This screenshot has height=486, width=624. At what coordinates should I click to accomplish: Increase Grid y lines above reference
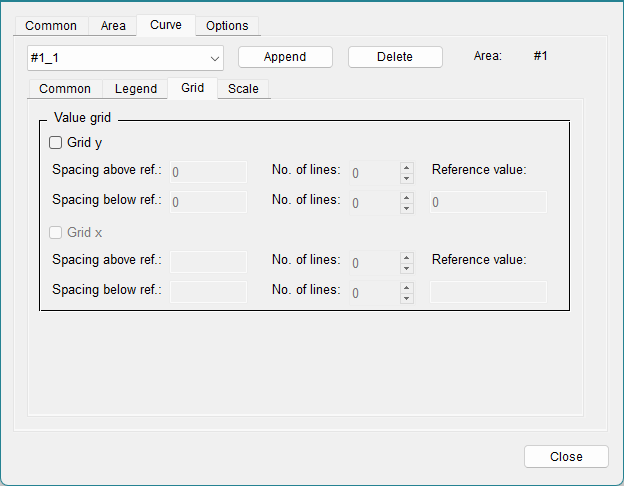407,168
